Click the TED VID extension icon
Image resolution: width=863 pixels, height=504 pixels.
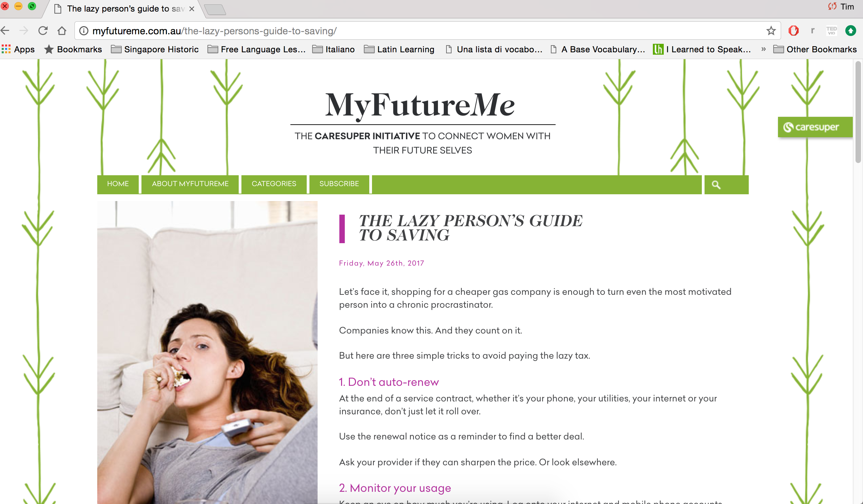pyautogui.click(x=831, y=31)
